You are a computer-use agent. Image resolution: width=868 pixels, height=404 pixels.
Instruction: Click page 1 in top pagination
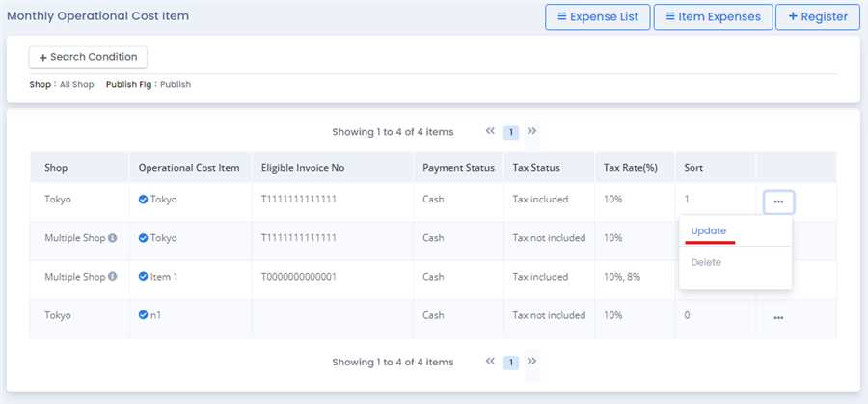(x=511, y=132)
